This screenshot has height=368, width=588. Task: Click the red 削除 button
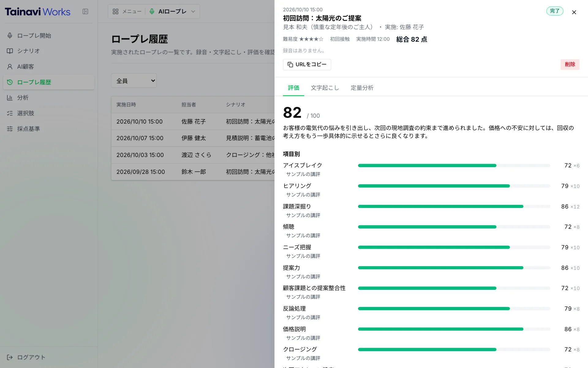coord(570,64)
